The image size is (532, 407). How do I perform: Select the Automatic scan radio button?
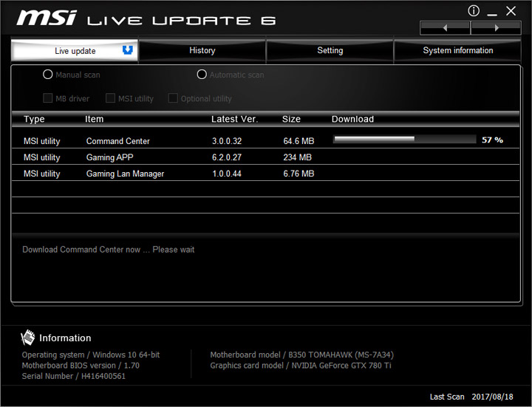[x=202, y=75]
